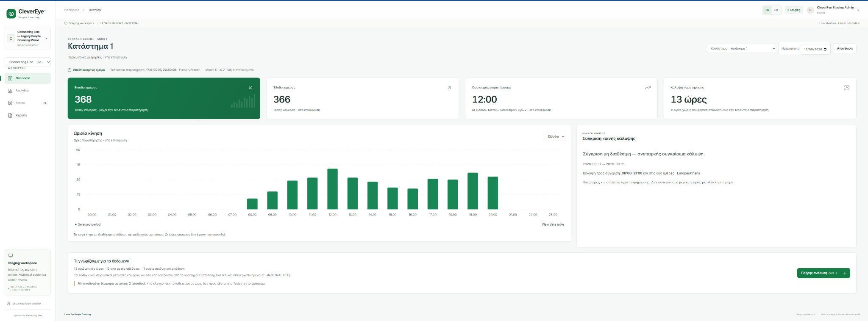Open the Overview grid icon in sidebar
Screen dimensions: 868x321
click(x=10, y=78)
